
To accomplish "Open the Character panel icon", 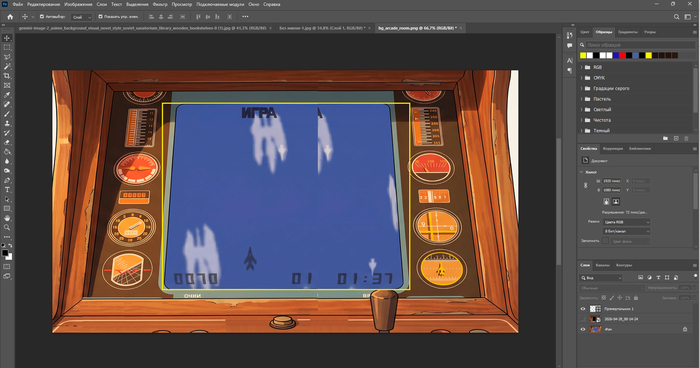I will pos(570,60).
